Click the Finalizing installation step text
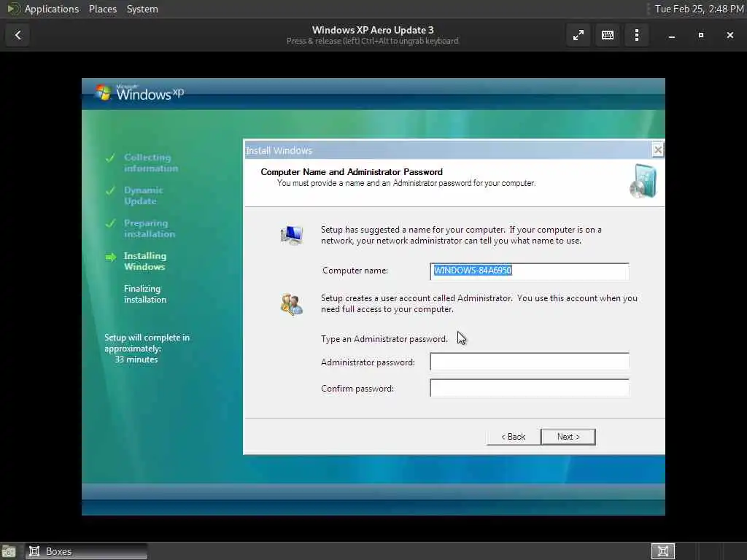Screen dimensions: 747x560 (x=145, y=294)
